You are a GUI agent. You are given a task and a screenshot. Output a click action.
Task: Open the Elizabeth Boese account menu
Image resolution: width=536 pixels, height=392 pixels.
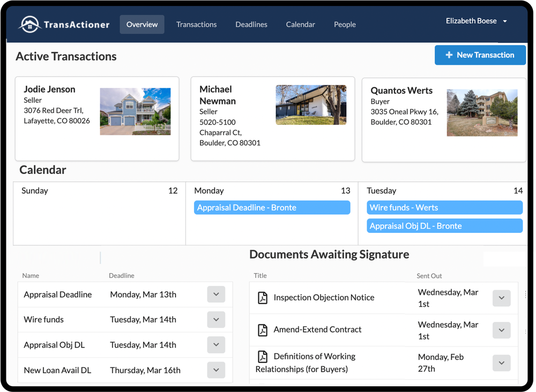point(476,20)
